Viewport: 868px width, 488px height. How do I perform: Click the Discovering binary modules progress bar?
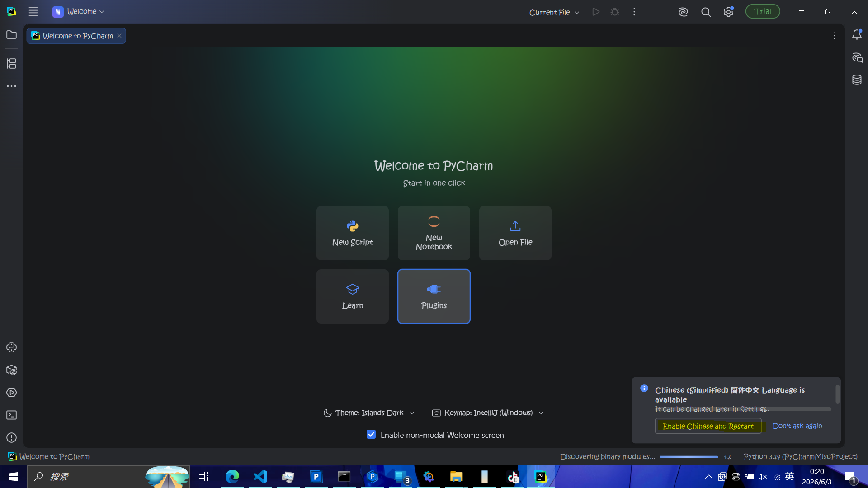[x=689, y=457]
